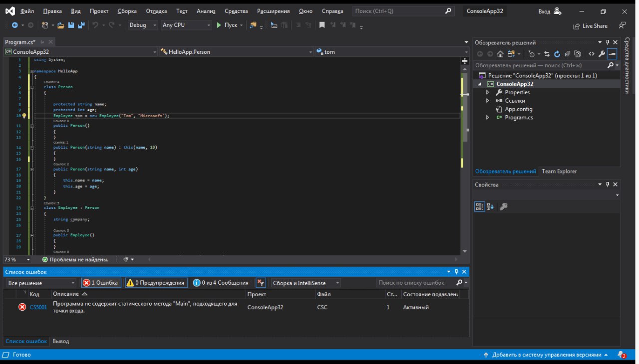Click the View Code angle-brackets icon
Image resolution: width=639 pixels, height=364 pixels.
coord(592,54)
